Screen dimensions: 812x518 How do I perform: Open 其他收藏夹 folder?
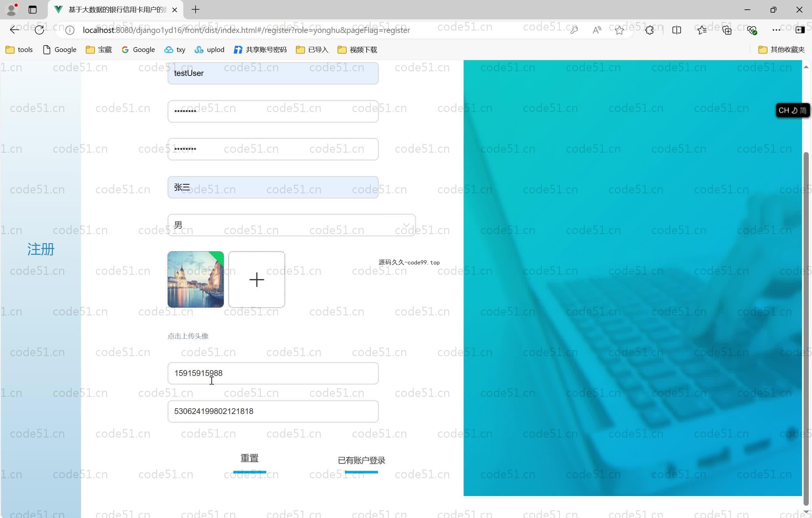(x=781, y=50)
